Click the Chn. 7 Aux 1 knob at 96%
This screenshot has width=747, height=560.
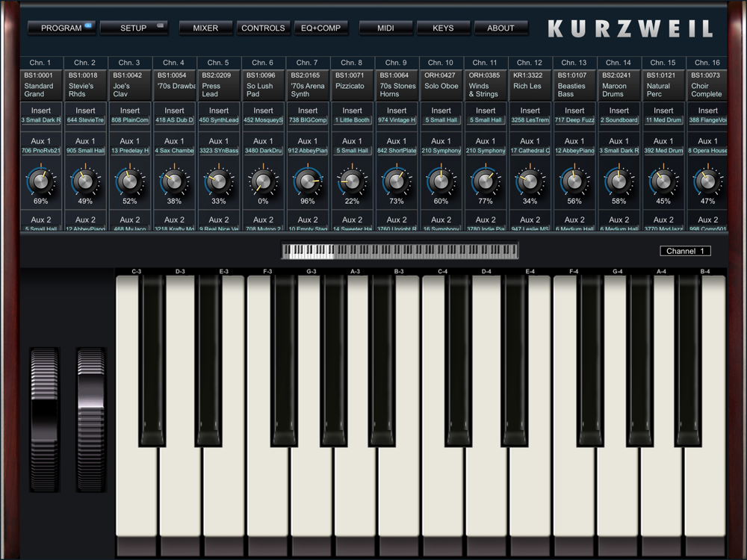click(307, 181)
